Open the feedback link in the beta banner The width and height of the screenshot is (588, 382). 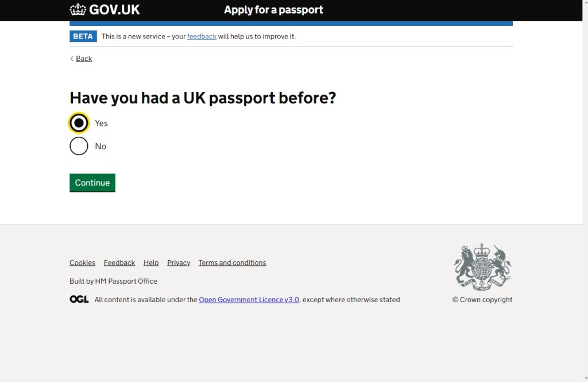[202, 36]
